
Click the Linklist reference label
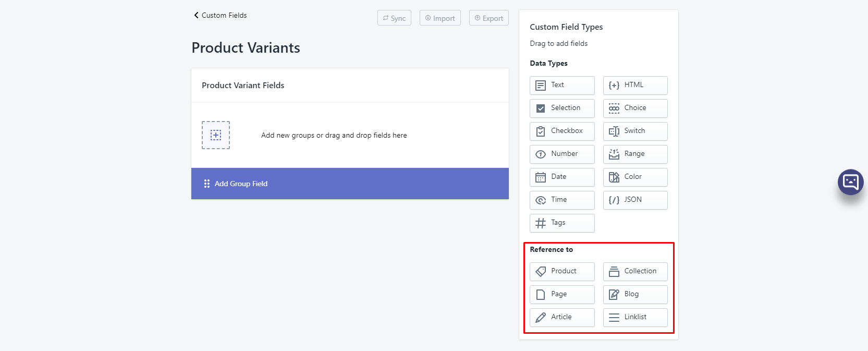point(635,317)
